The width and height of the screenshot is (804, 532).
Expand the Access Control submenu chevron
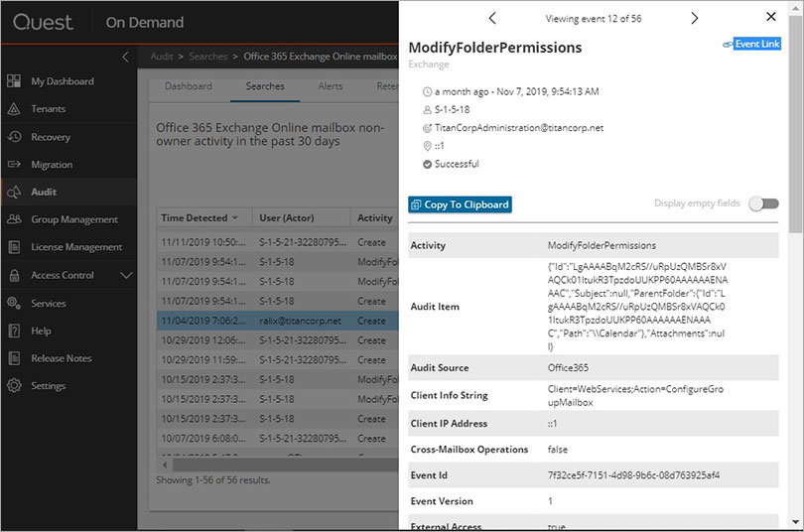[x=126, y=276]
